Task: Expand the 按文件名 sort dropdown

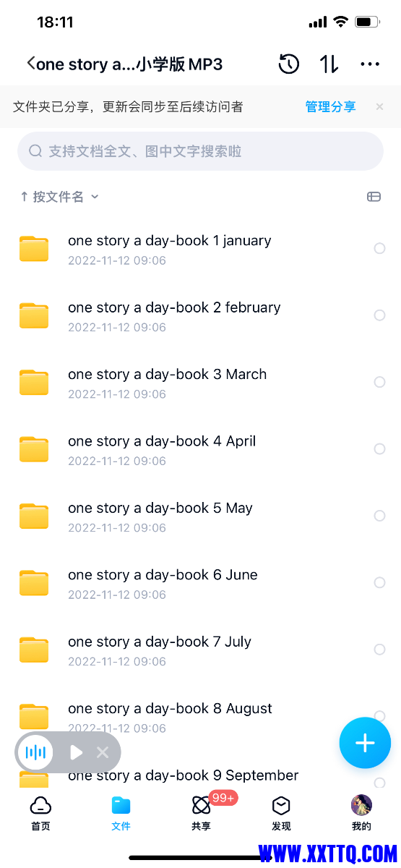Action: pos(59,197)
